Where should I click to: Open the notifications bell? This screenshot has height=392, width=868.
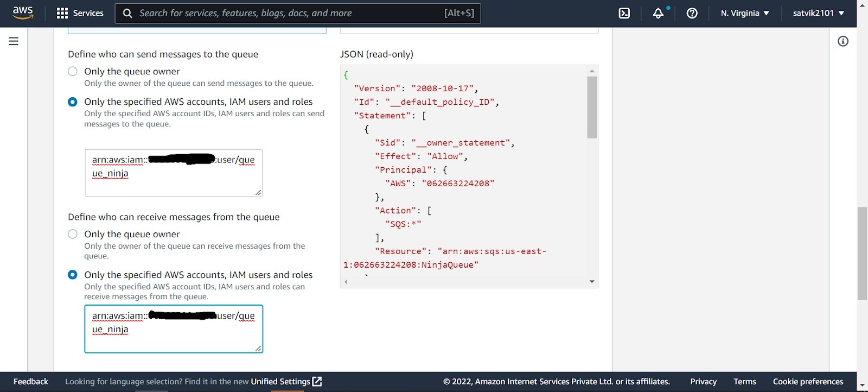pyautogui.click(x=658, y=13)
